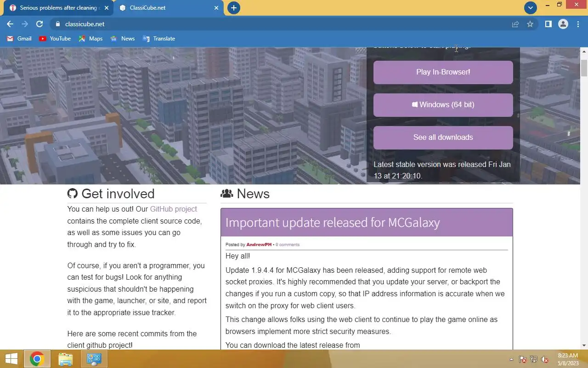Open Maps bookmark
The height and width of the screenshot is (368, 588).
[90, 39]
